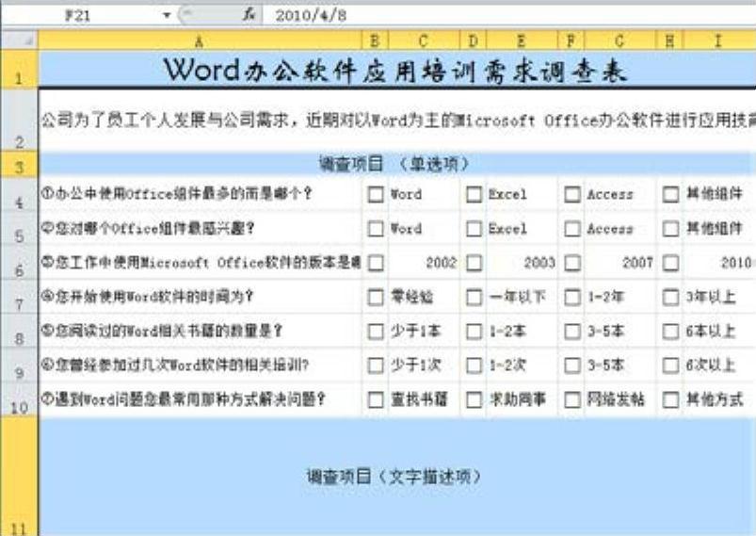This screenshot has height=536, width=756.
Task: Check the Word checkbox in question ② row
Action: point(376,229)
